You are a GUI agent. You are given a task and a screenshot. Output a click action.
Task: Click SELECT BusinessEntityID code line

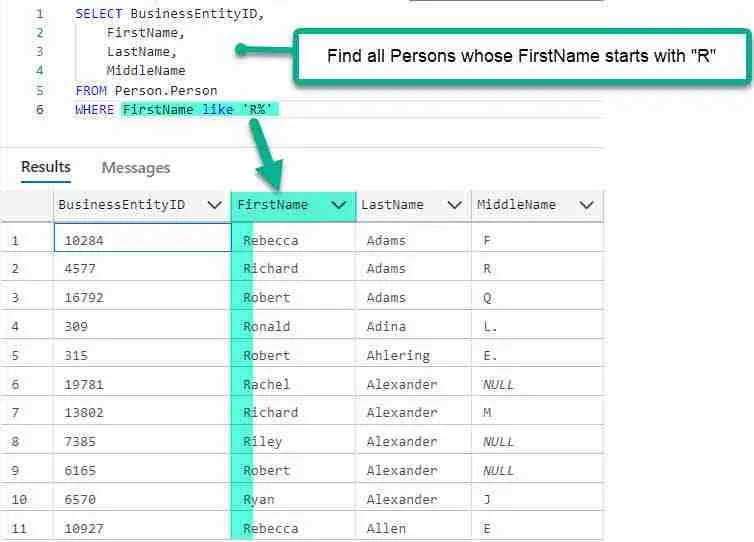170,14
